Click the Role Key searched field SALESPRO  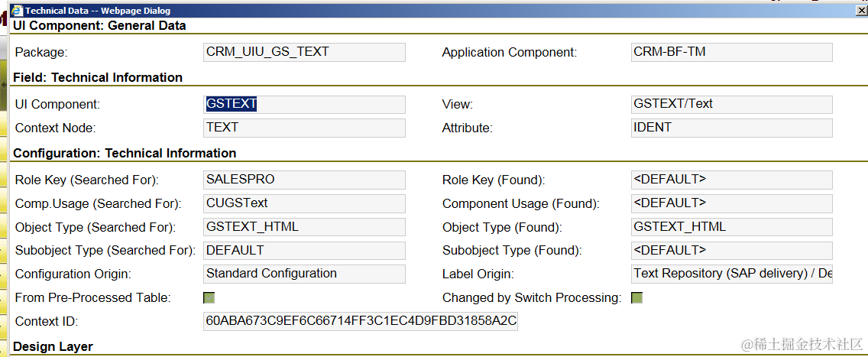304,180
